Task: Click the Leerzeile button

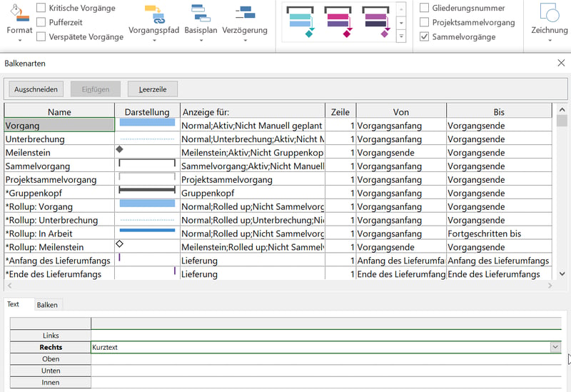Action: (x=153, y=89)
